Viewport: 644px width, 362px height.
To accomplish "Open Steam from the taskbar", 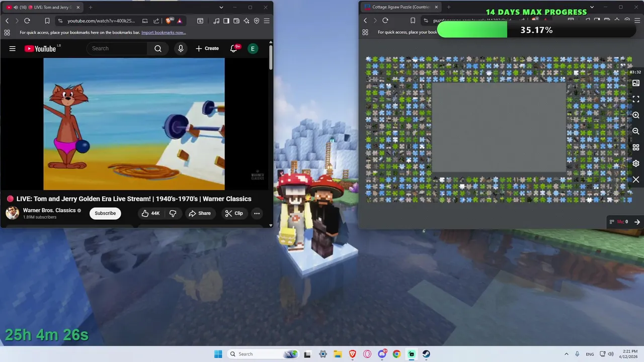I will click(x=426, y=354).
